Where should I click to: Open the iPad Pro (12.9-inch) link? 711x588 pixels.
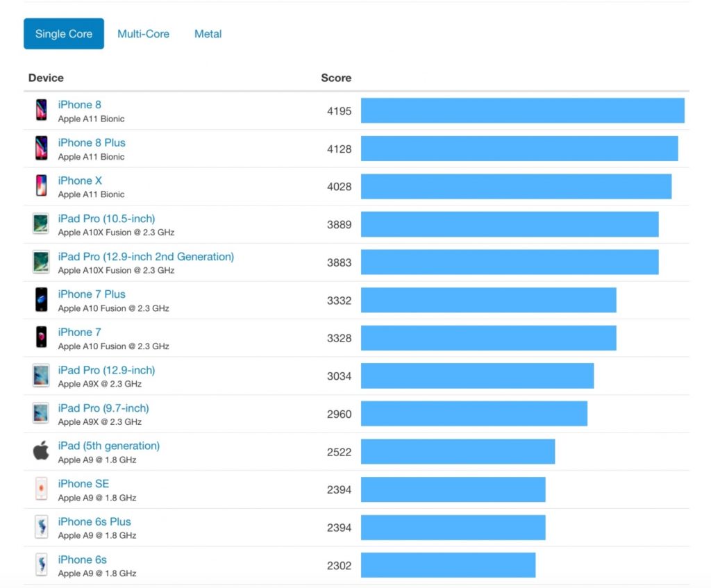106,370
